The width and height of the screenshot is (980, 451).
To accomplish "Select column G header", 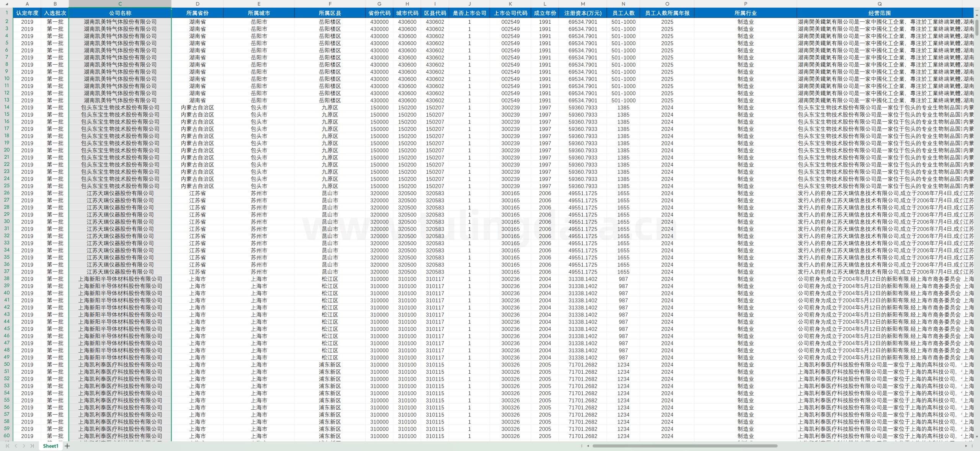I will click(x=379, y=4).
